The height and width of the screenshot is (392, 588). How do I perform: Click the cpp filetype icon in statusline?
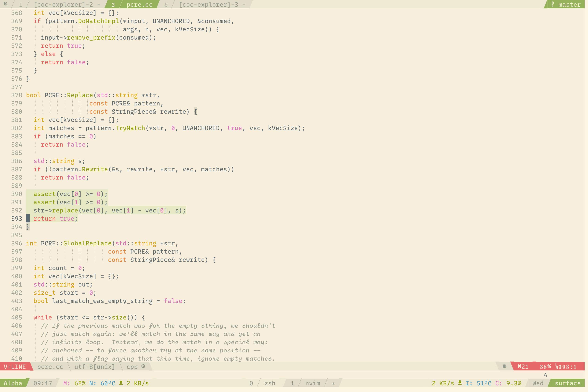click(x=143, y=367)
